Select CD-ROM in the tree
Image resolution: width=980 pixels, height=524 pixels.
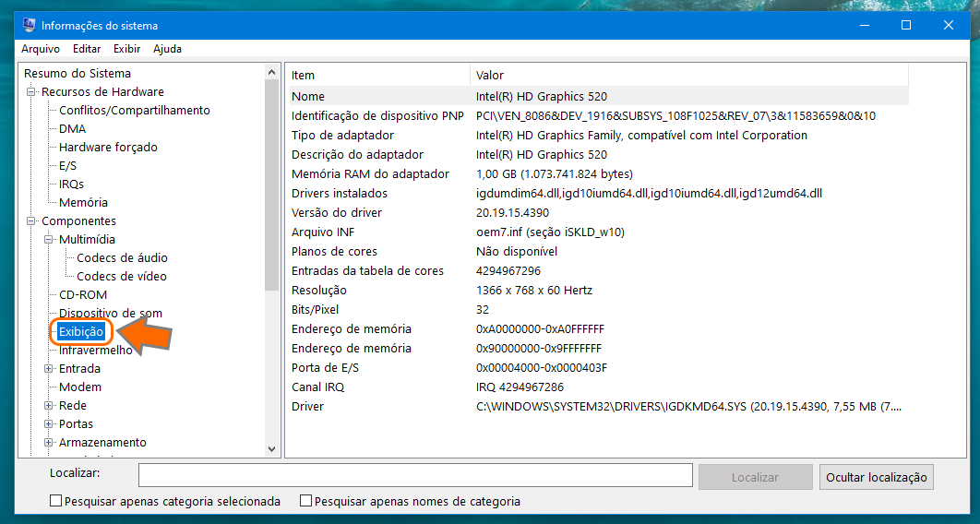point(83,294)
